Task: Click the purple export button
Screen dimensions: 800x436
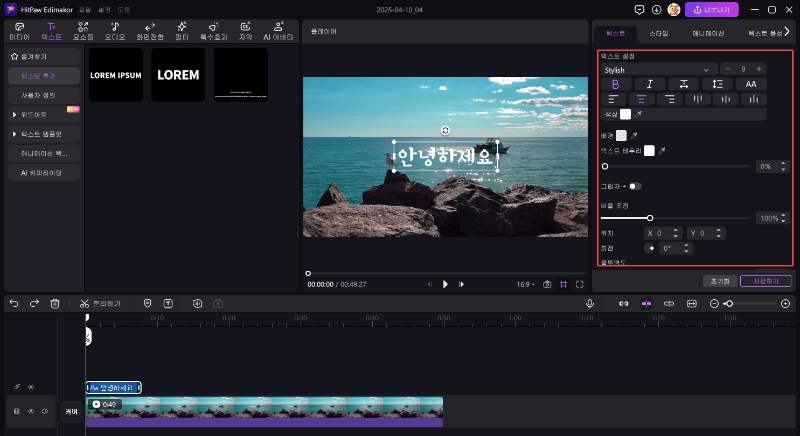Action: click(x=713, y=9)
